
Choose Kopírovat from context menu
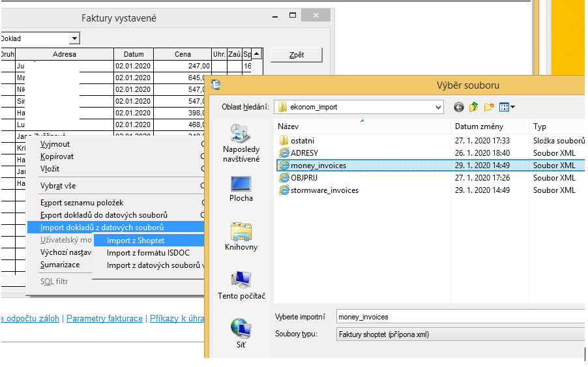57,156
